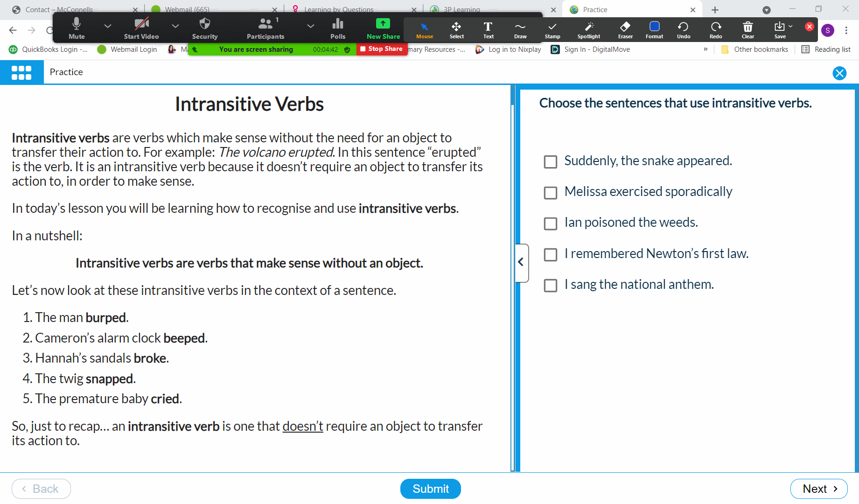Select the Text annotation tool
The width and height of the screenshot is (859, 504).
tap(488, 29)
